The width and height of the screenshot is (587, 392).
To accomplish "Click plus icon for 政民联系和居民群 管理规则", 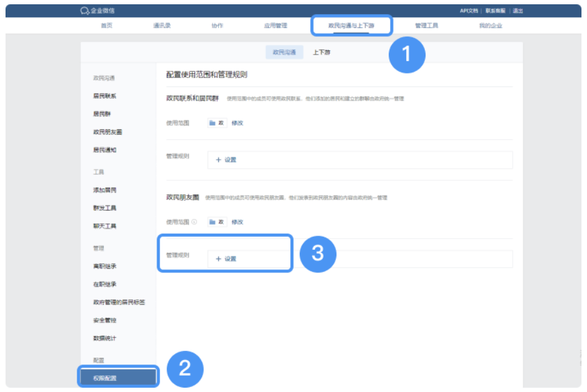I will pyautogui.click(x=218, y=160).
